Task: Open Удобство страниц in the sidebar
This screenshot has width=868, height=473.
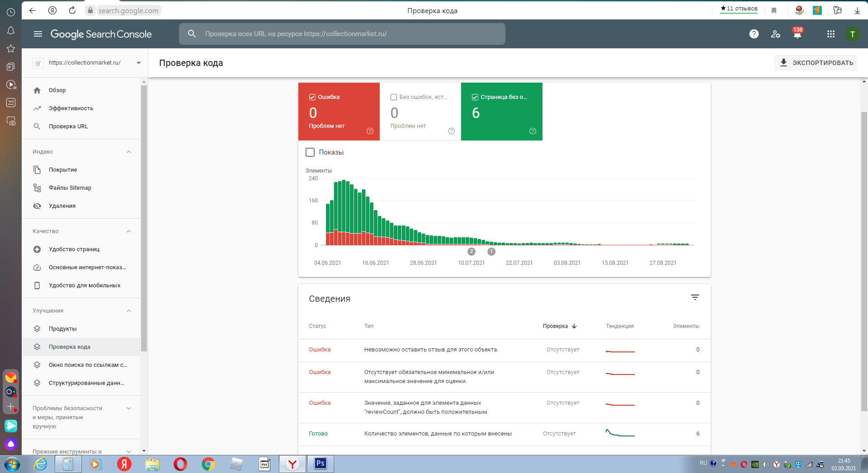Action: pos(81,249)
